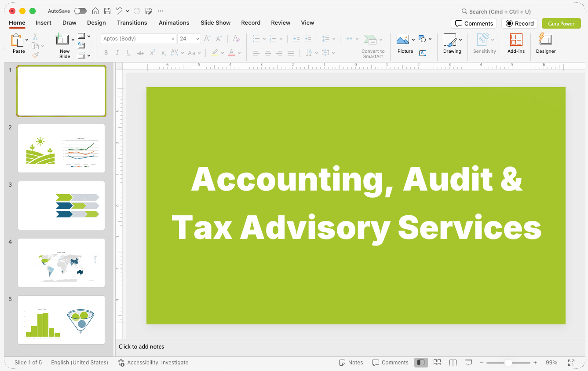Open the Comments button at top right
This screenshot has width=588, height=371.
[474, 23]
